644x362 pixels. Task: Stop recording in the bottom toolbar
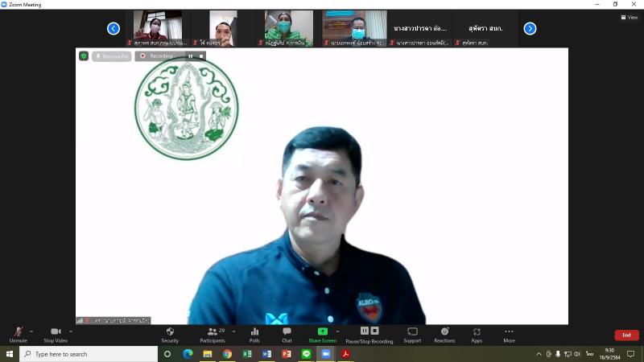click(x=374, y=331)
